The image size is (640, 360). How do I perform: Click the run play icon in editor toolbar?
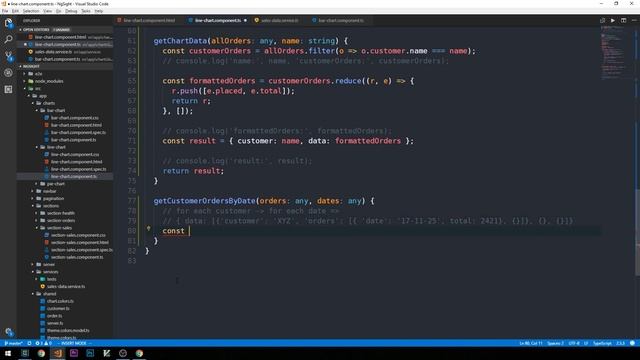pyautogui.click(x=613, y=20)
